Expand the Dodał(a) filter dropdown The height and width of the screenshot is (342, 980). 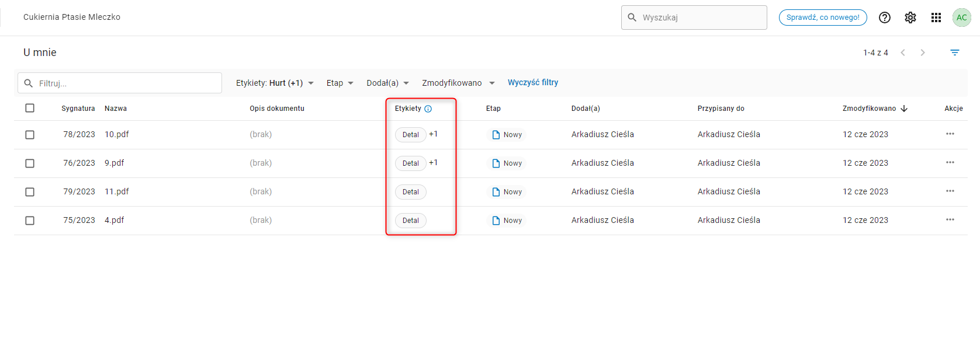click(387, 83)
